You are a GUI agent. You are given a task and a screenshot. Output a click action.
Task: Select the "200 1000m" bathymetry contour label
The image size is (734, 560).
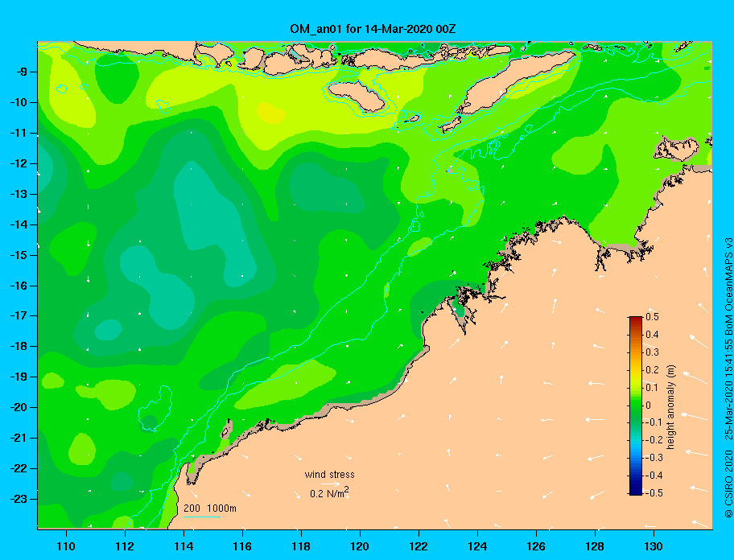[210, 509]
